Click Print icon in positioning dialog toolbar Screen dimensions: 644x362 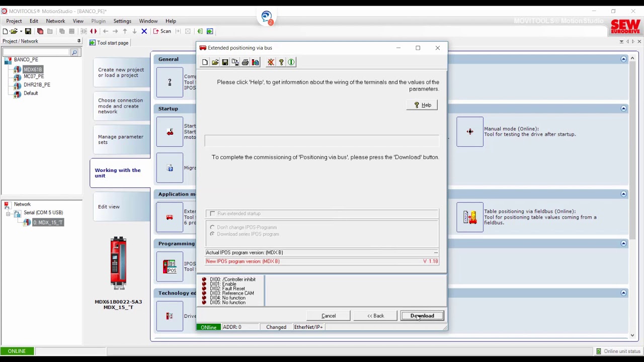(245, 62)
